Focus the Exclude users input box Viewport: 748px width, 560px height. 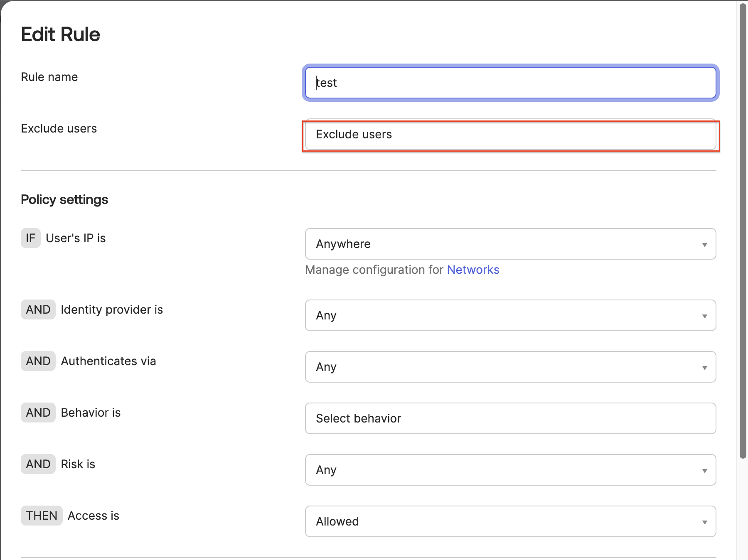click(510, 135)
